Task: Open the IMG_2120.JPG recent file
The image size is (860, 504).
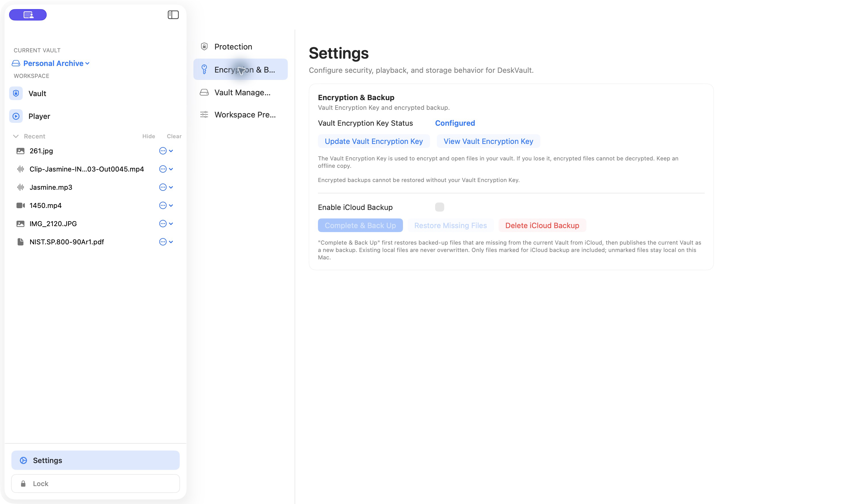Action: pos(53,224)
